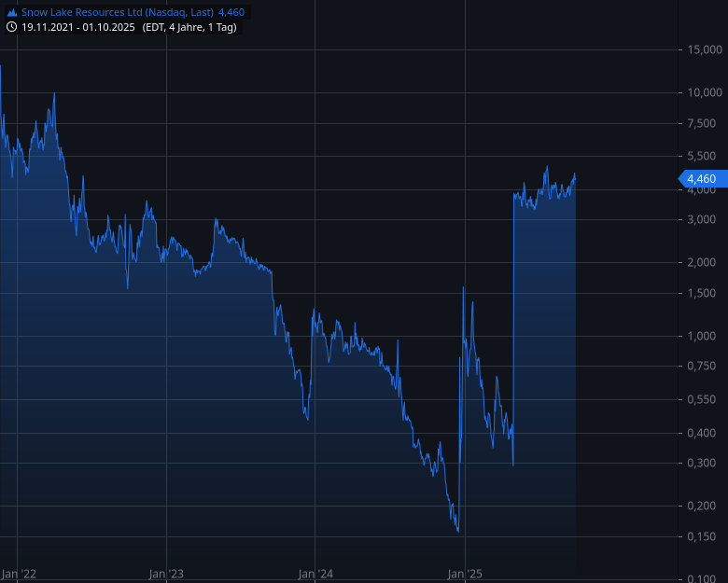Click the 3,000 label on price axis
728x583 pixels.
(x=702, y=219)
